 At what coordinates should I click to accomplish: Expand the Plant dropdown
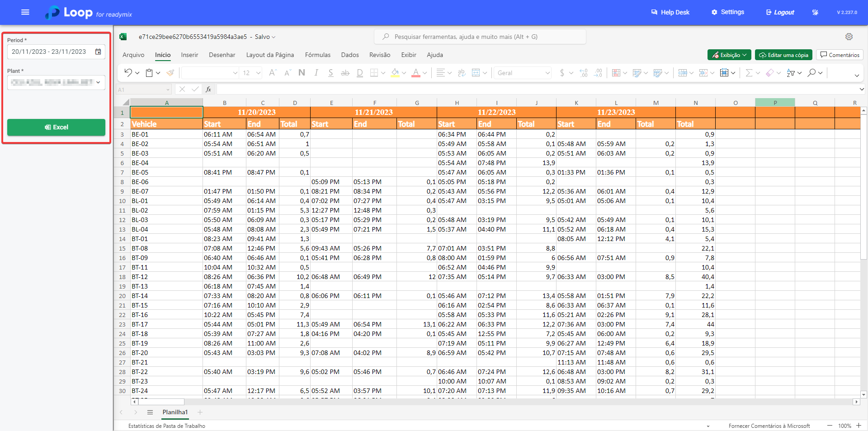[x=98, y=82]
